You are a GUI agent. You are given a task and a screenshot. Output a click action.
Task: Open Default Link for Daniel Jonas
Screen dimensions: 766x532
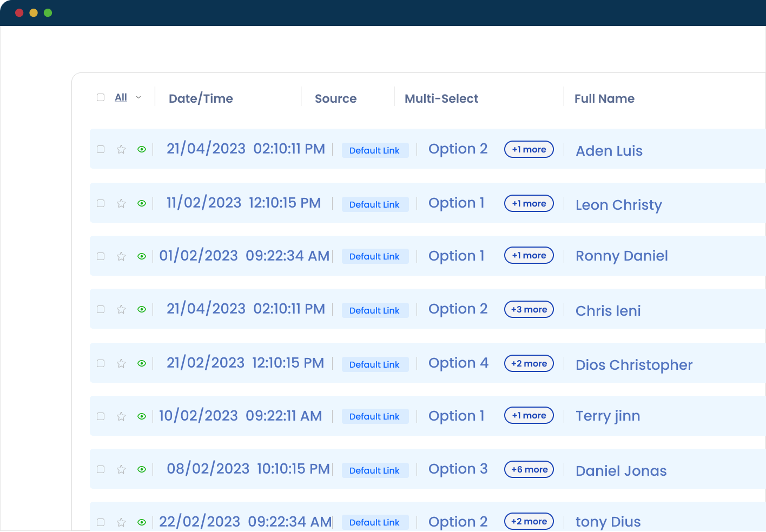coord(375,470)
